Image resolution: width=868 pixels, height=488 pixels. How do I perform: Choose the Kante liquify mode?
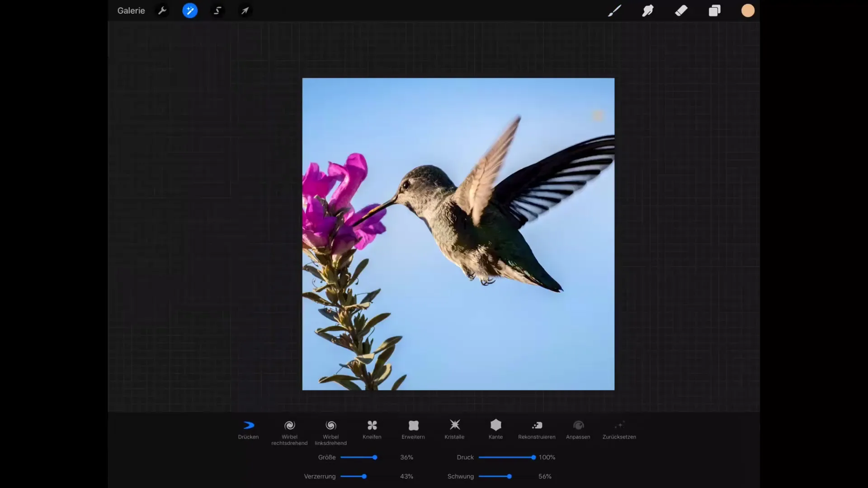click(496, 430)
